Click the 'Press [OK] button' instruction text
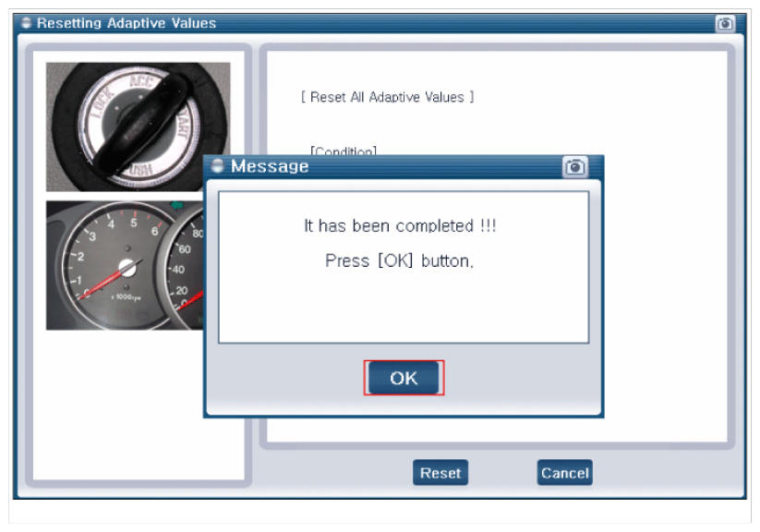760x532 pixels. [399, 260]
